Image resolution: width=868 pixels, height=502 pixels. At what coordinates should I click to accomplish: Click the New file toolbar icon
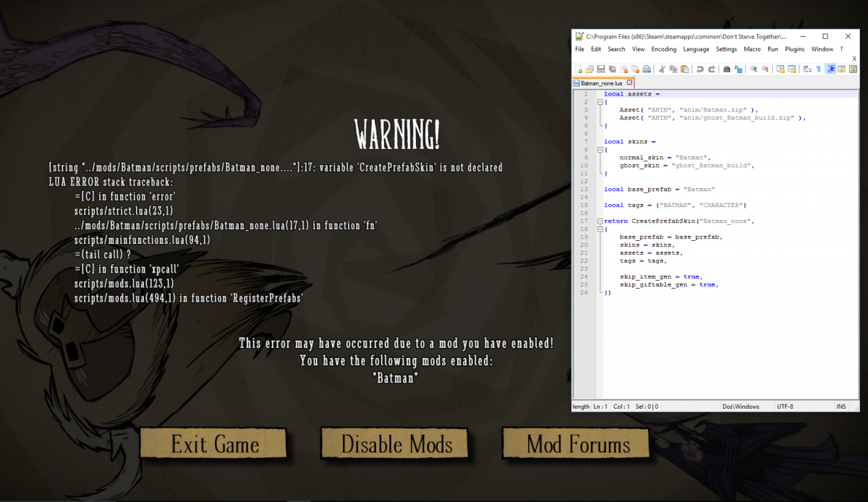pos(578,69)
